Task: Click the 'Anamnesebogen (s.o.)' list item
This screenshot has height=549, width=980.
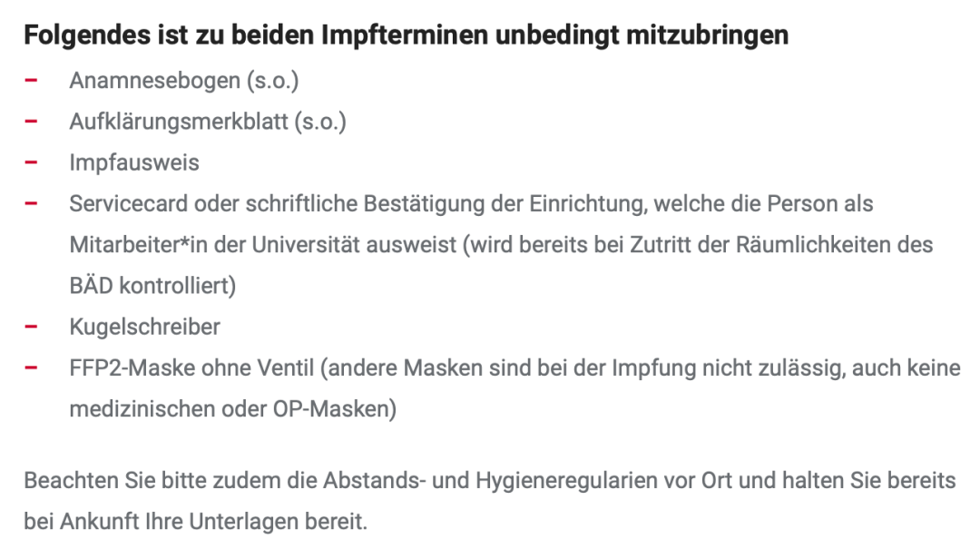Action: coord(184,81)
